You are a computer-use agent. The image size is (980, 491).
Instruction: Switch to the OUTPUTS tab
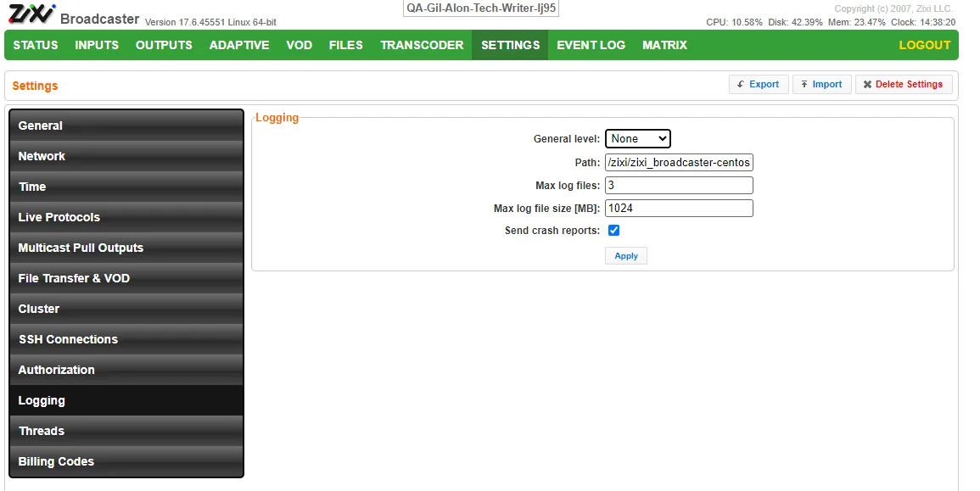(x=164, y=45)
